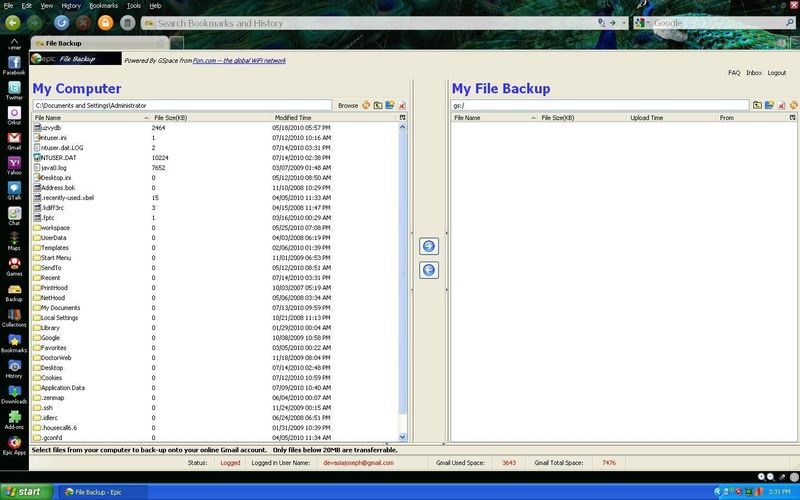Click the Logout link

click(777, 73)
